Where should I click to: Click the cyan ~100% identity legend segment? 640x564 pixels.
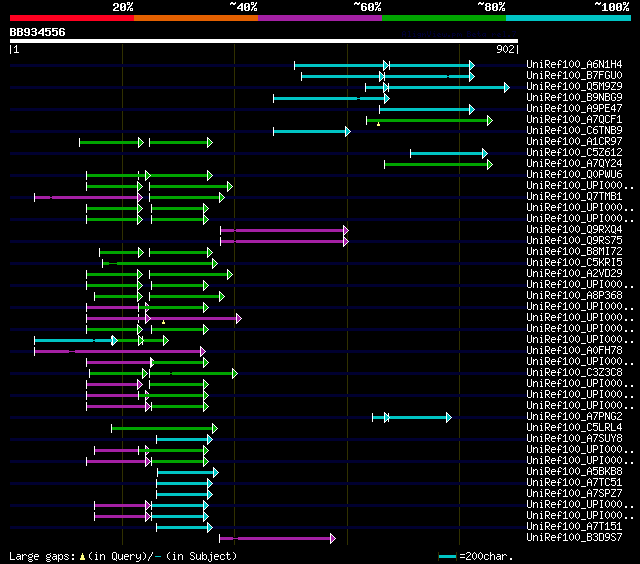click(x=568, y=18)
